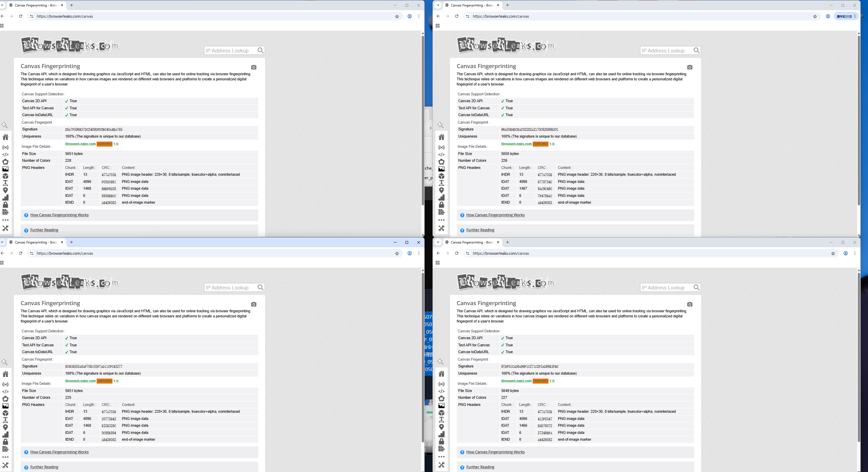Open Chrome's three-dot menu in top-left window

419,16
